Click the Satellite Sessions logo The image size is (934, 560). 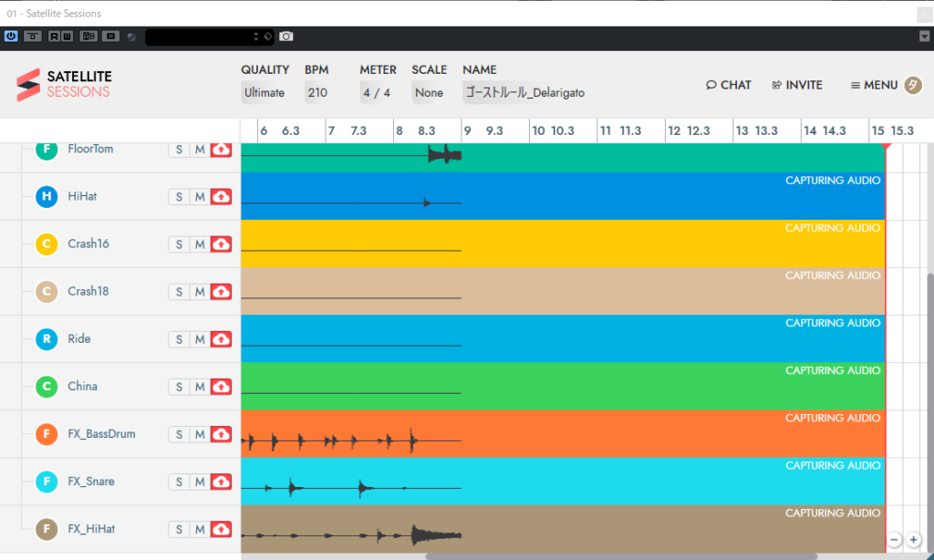point(64,85)
